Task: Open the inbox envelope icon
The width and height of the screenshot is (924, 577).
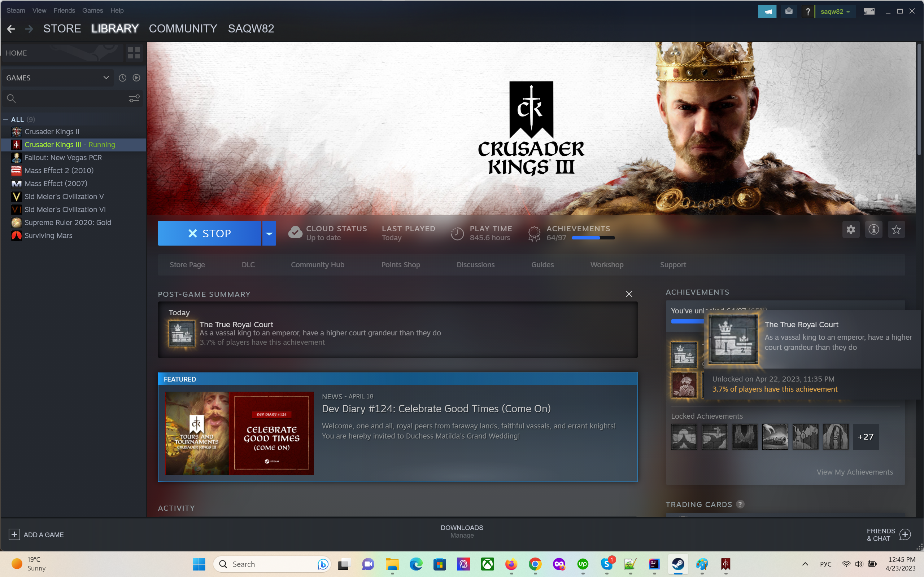Action: (789, 12)
